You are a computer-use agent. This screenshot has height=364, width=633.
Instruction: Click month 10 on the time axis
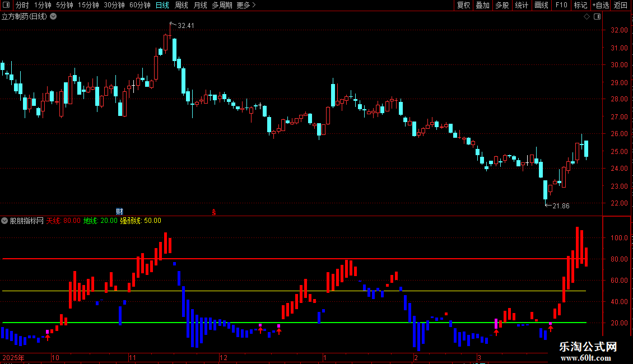[x=55, y=357]
